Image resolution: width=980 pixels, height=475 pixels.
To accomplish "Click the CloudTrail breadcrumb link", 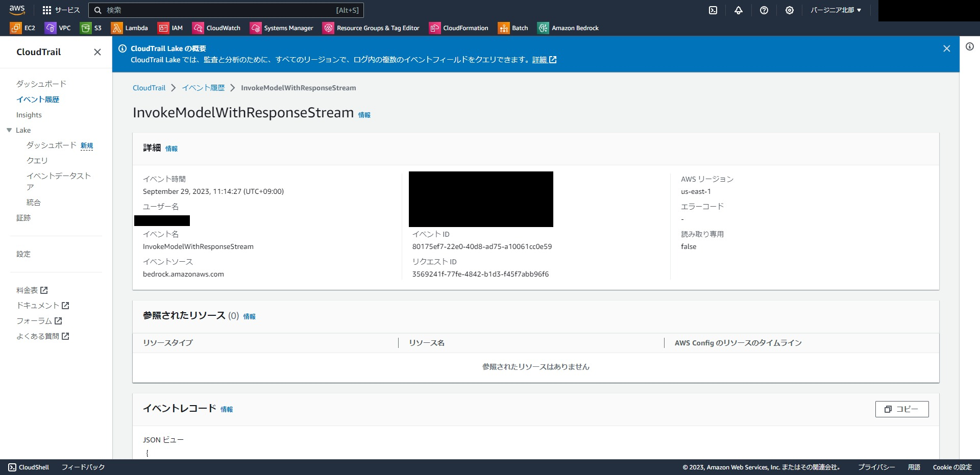I will [x=149, y=88].
